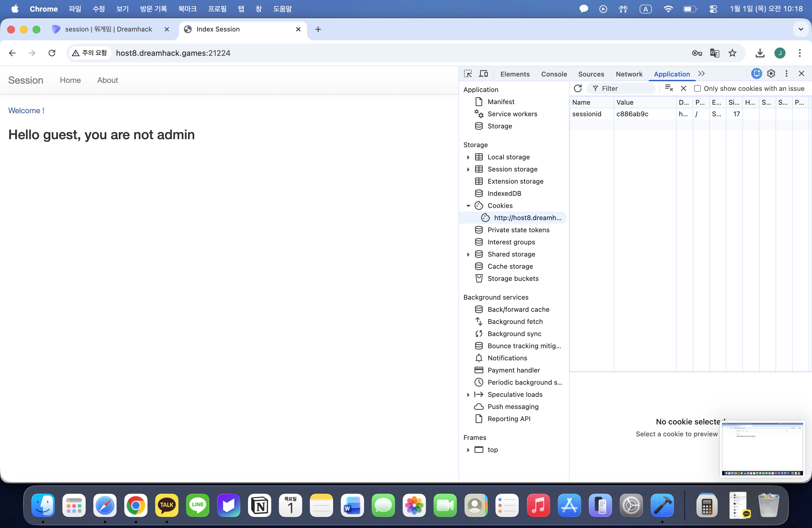Show more DevTools tabs with the chevron
The height and width of the screenshot is (528, 812).
click(702, 74)
